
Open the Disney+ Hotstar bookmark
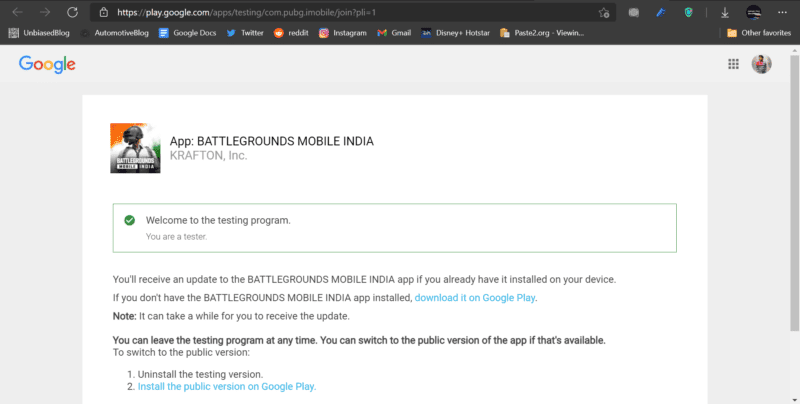pos(456,33)
